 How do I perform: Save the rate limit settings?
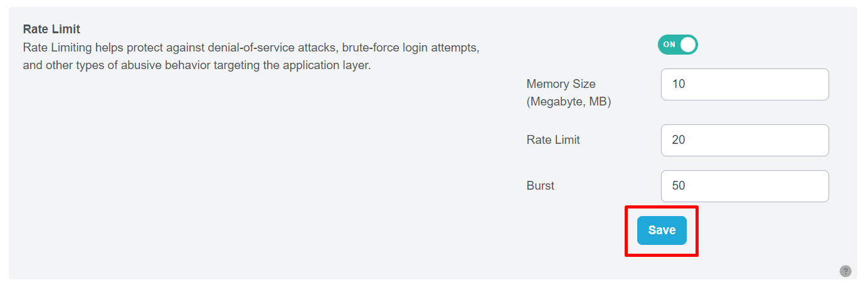[662, 230]
